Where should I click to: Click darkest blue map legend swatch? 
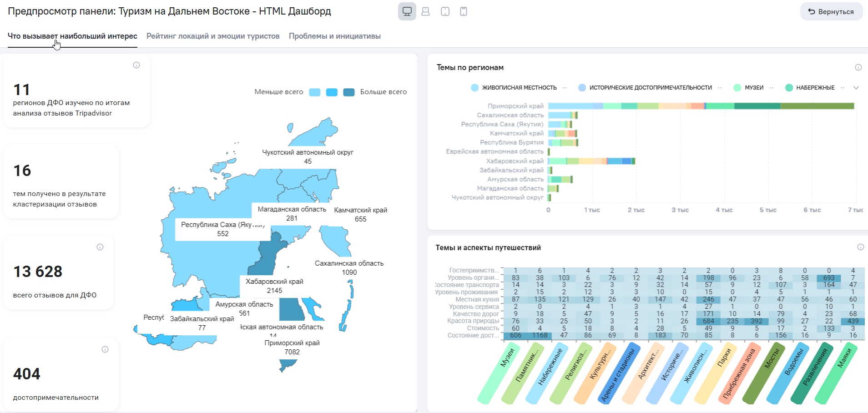click(x=349, y=92)
